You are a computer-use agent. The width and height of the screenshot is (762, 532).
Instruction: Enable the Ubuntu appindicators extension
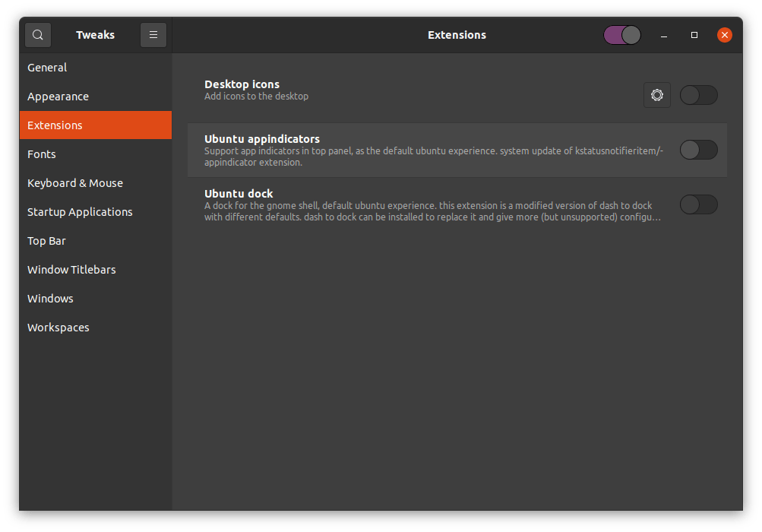[698, 150]
